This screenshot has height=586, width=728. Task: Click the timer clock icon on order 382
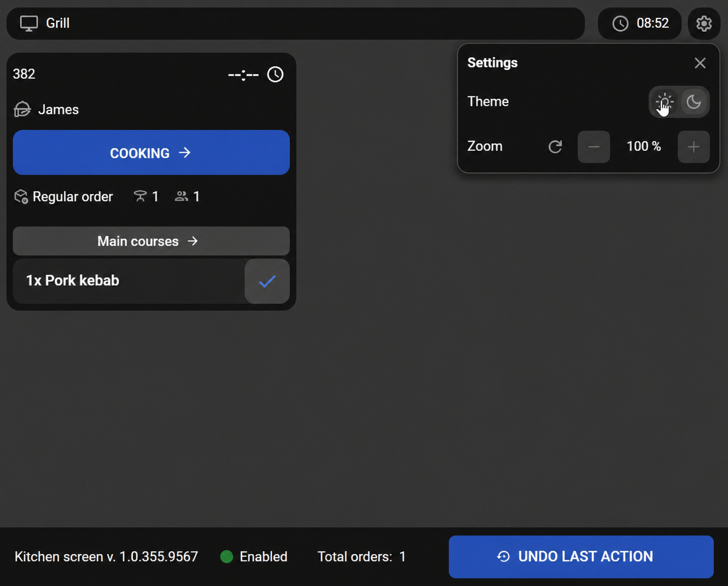(x=275, y=74)
